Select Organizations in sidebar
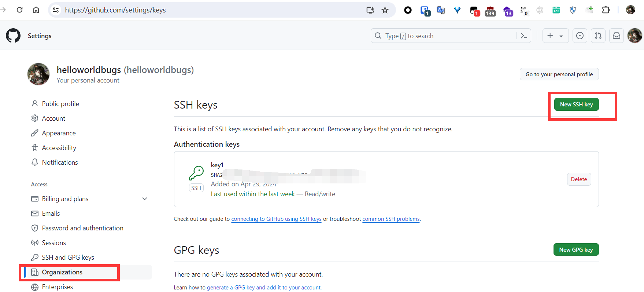Viewport: 644px width, 292px height. tap(62, 272)
